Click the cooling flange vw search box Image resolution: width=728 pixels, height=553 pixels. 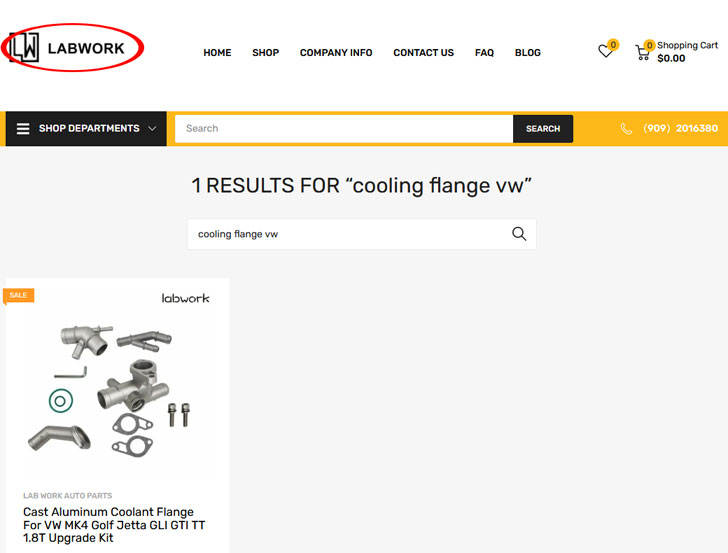pos(362,234)
